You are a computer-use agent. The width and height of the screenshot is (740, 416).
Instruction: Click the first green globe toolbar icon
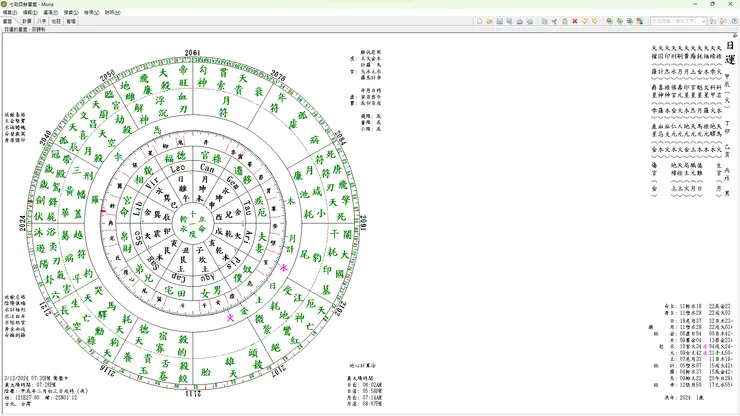point(610,21)
